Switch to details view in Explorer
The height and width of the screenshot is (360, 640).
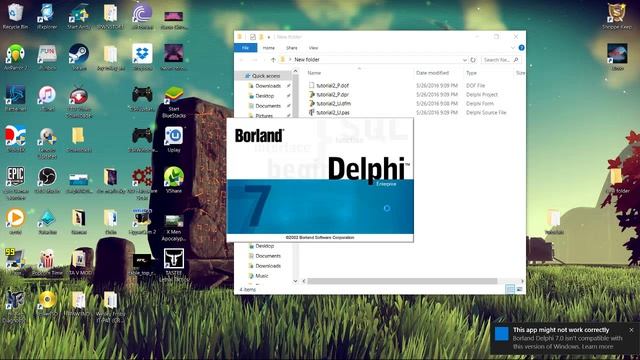[510, 289]
